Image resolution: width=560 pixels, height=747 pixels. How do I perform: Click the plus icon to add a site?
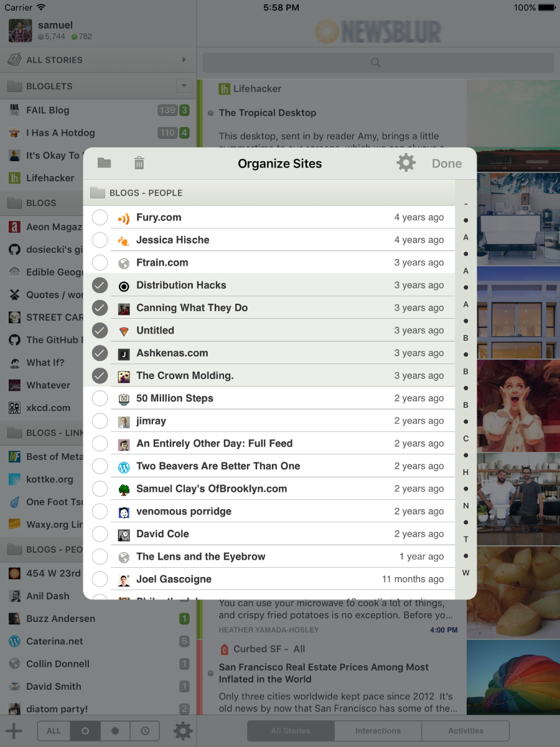point(14,731)
